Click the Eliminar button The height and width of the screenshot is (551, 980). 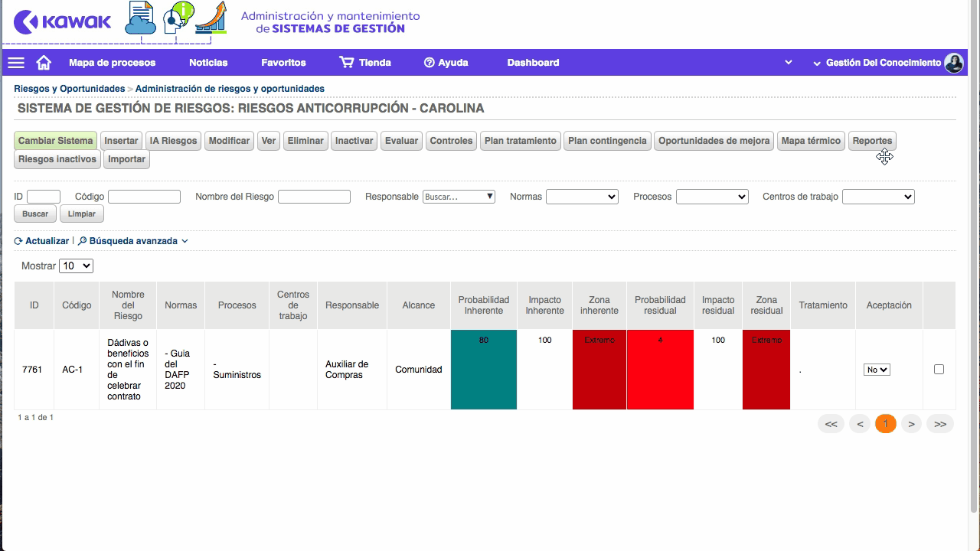305,141
